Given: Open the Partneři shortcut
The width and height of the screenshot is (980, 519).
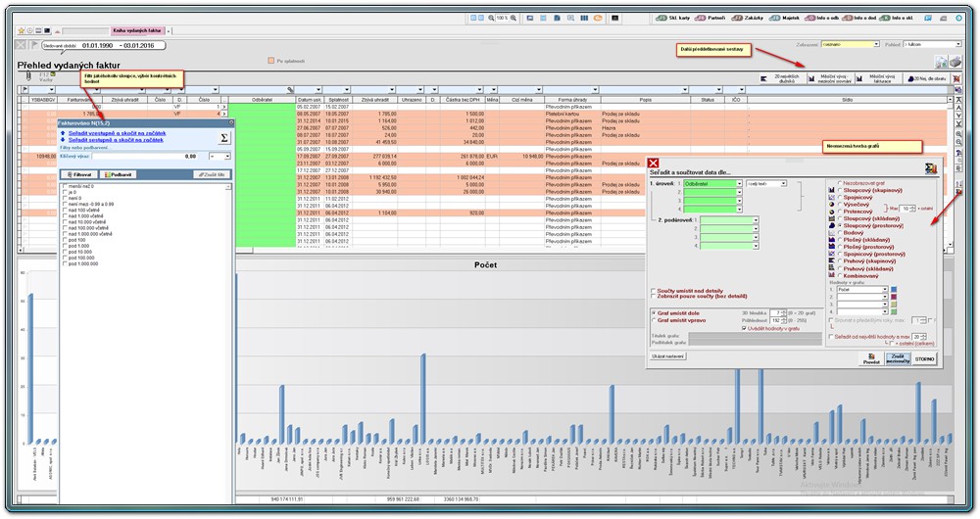Looking at the screenshot, I should pyautogui.click(x=710, y=18).
